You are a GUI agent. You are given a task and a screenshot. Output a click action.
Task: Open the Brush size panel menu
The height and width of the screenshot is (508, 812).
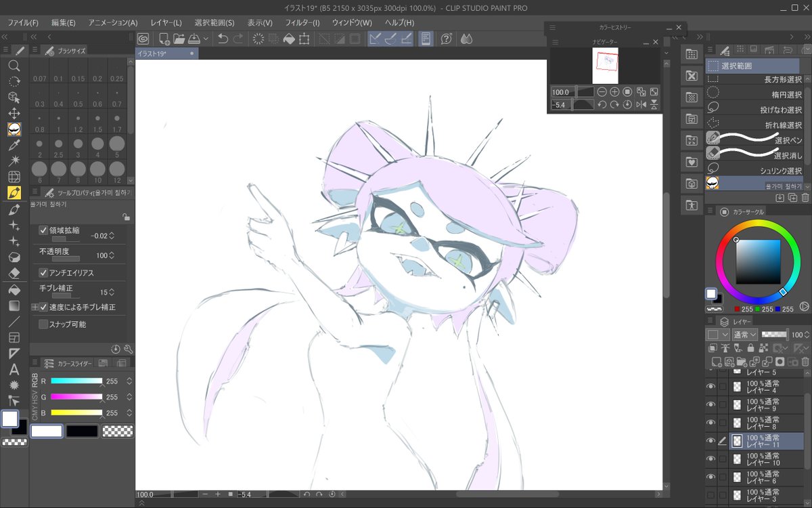coord(35,51)
